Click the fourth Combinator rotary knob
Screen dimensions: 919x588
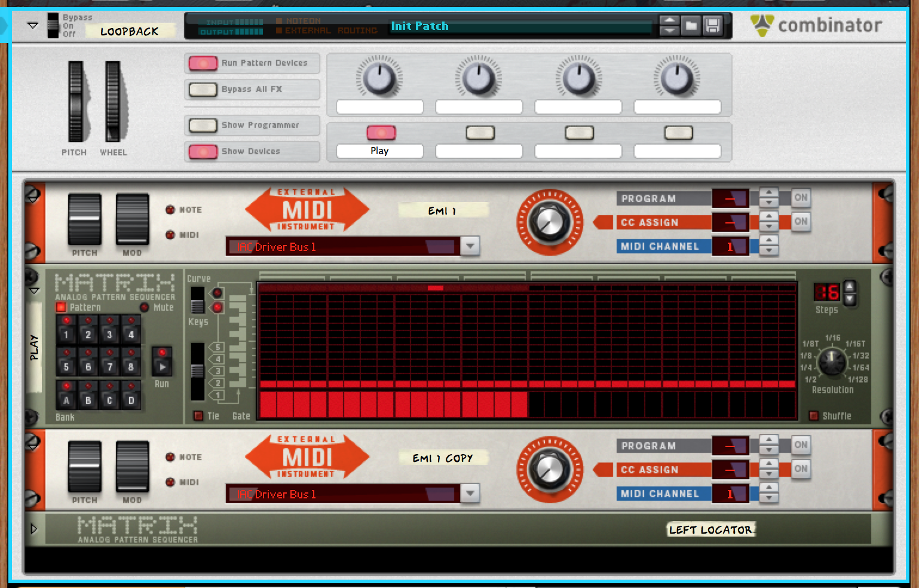click(677, 77)
